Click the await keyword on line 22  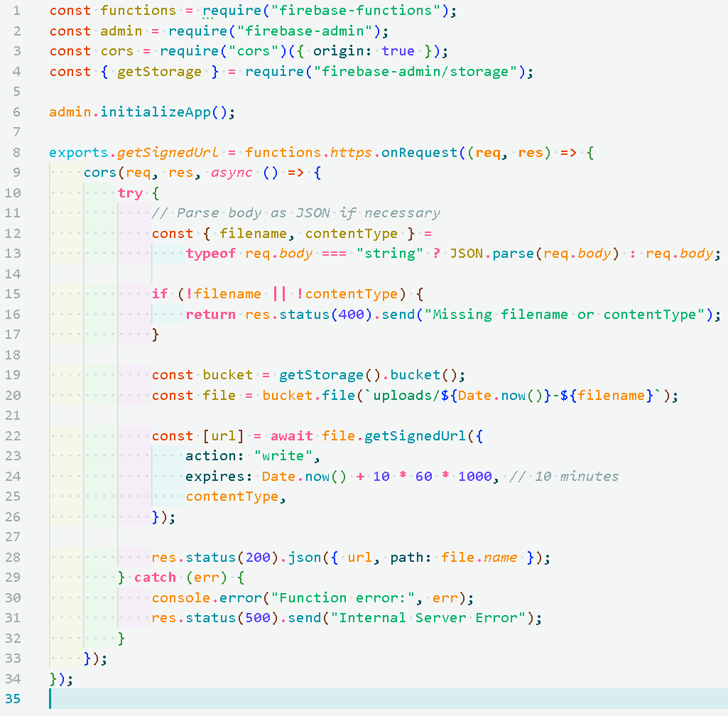tap(292, 435)
